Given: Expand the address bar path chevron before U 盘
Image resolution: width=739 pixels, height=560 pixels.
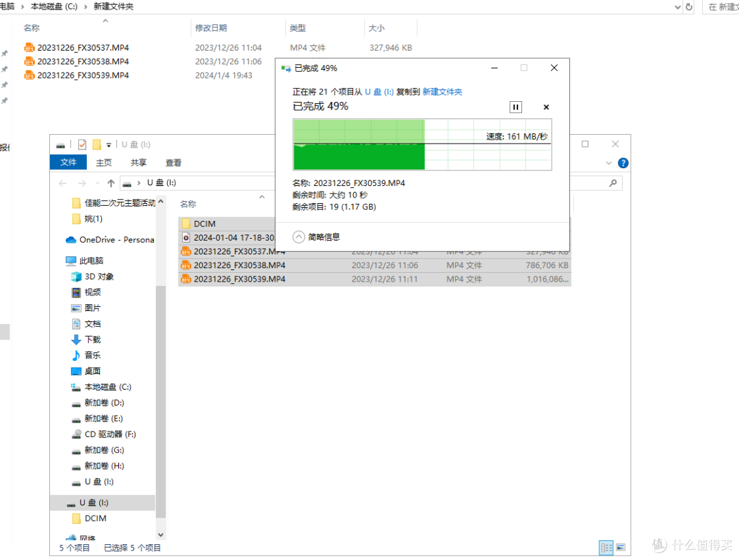Looking at the screenshot, I should tap(138, 183).
